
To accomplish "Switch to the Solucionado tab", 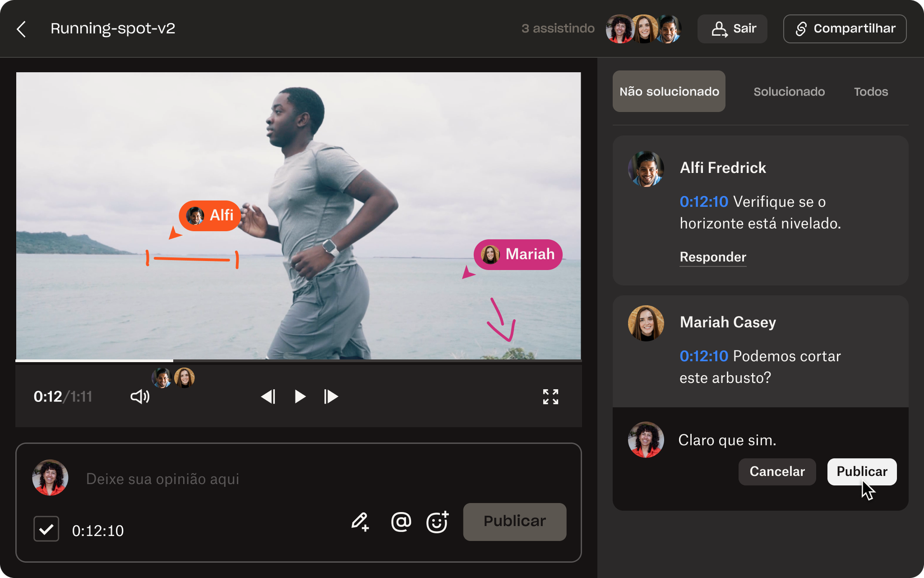I will click(x=789, y=92).
